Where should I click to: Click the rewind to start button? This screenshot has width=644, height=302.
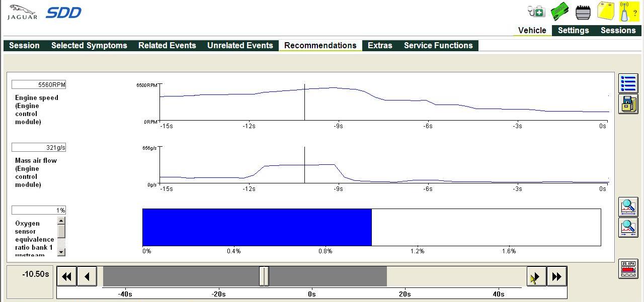point(67,276)
